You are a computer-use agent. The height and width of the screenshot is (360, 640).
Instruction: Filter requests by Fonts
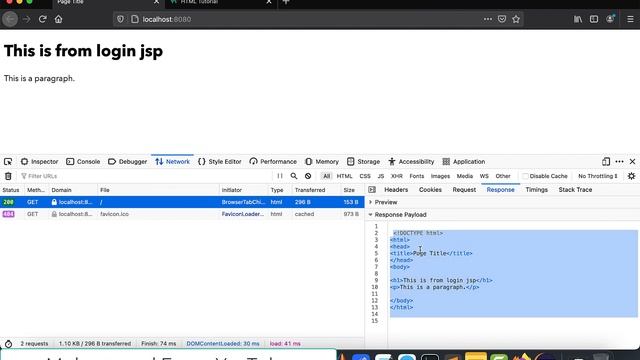[x=417, y=176]
